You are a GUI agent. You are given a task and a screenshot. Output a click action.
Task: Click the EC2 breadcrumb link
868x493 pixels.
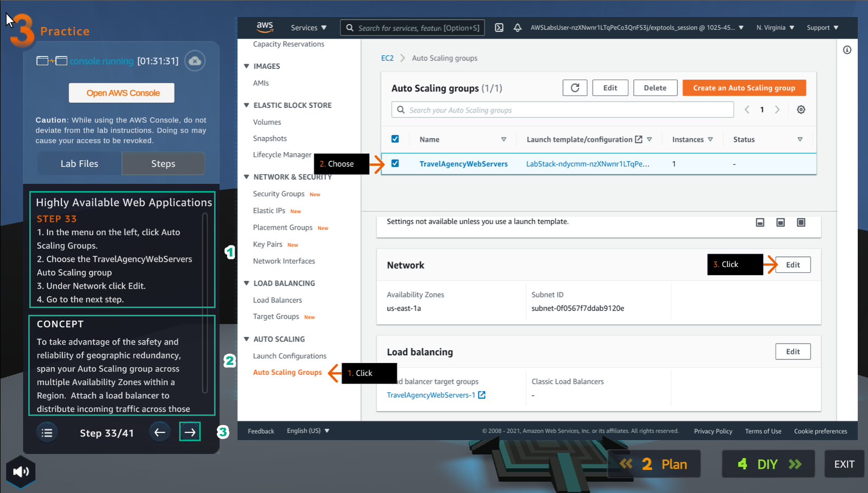387,58
